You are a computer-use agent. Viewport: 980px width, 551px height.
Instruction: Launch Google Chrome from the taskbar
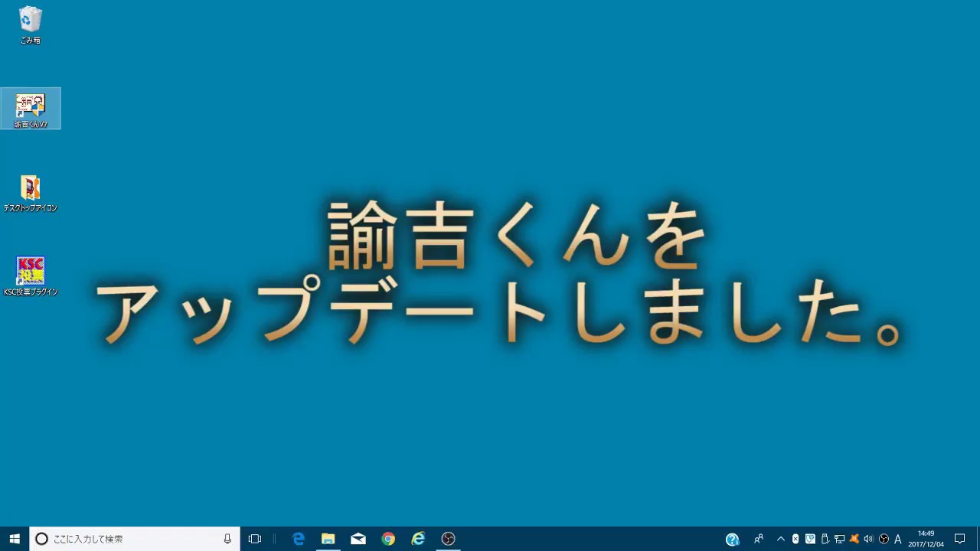(x=388, y=539)
